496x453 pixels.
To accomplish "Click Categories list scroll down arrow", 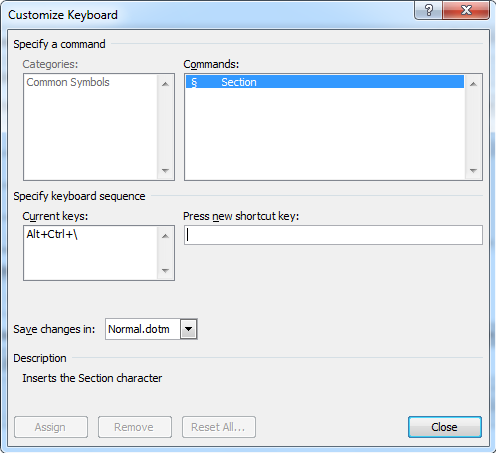I will click(165, 170).
